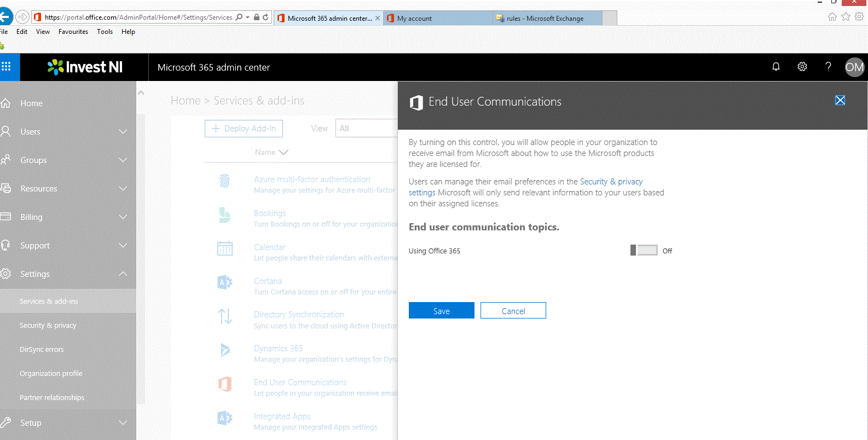Toggle the Using Office 365 switch
The height and width of the screenshot is (440, 868).
[644, 251]
